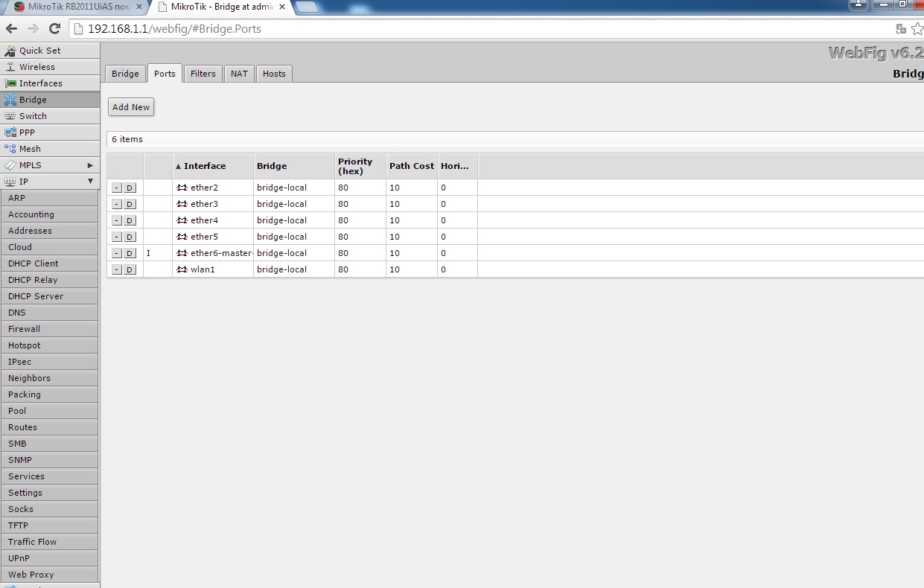
Task: Open DNS settings page
Action: (x=49, y=313)
